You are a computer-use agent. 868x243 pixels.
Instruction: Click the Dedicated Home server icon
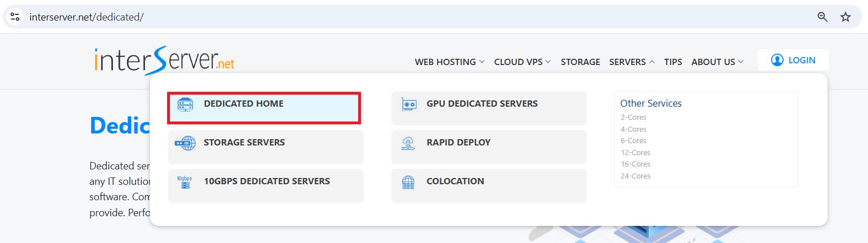[x=185, y=104]
